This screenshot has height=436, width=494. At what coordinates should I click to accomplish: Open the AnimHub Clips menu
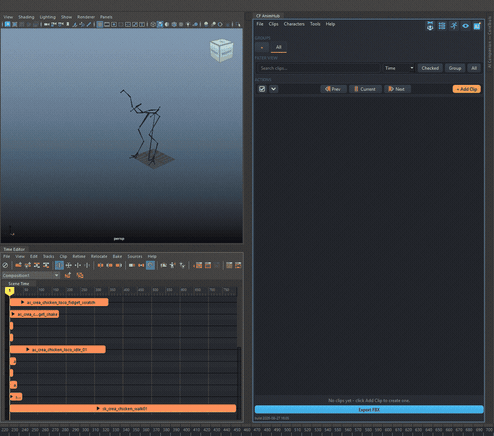(273, 24)
